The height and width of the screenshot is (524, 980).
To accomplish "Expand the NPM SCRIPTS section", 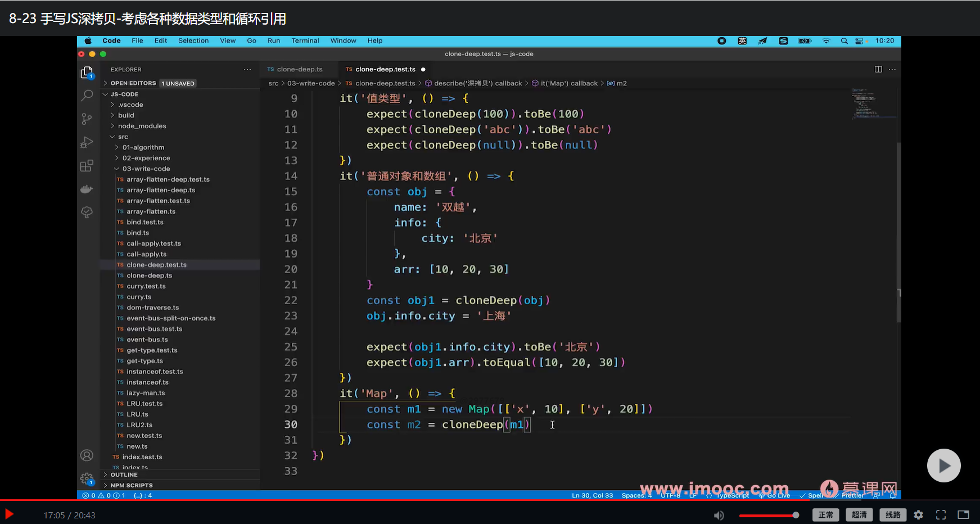I will click(x=132, y=485).
